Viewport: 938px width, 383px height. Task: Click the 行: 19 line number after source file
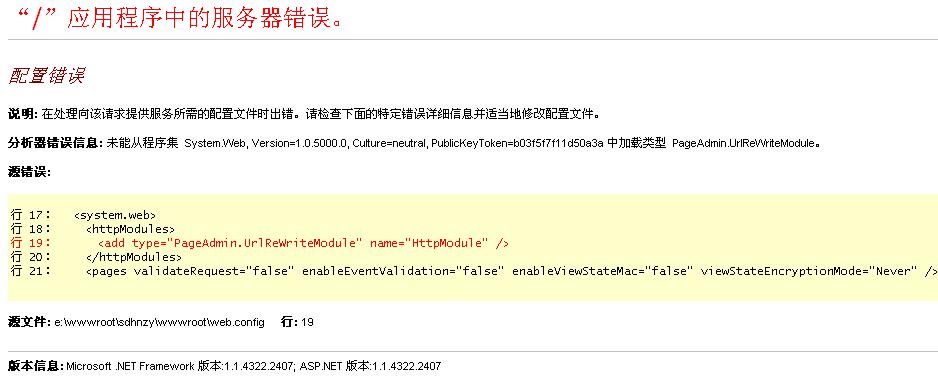[297, 322]
